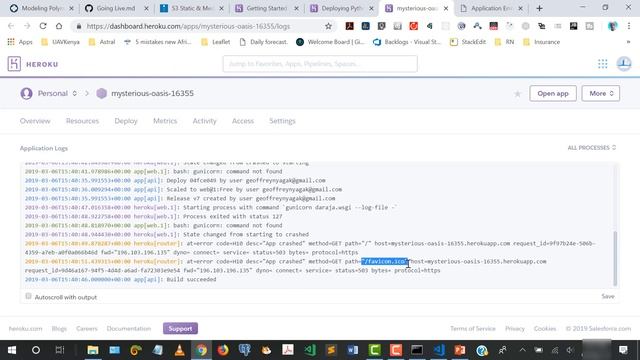This screenshot has width=640, height=360.
Task: Open the Access tab
Action: (x=243, y=121)
